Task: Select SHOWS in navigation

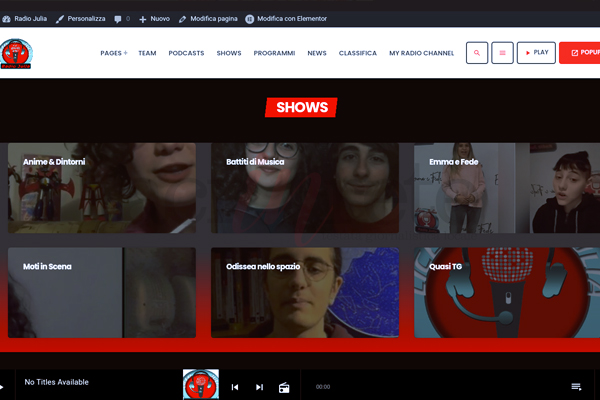Action: click(x=229, y=53)
